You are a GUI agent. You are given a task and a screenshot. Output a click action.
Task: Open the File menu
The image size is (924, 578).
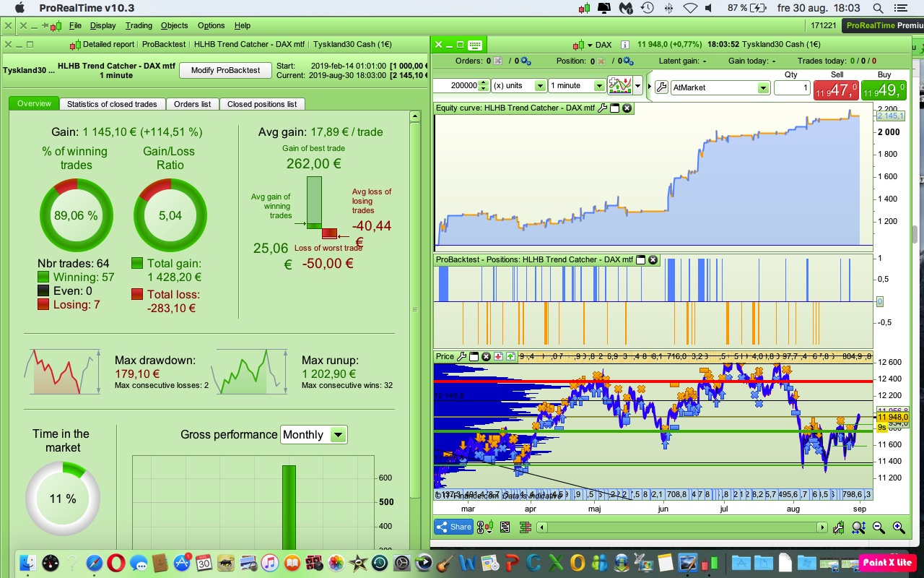click(75, 25)
